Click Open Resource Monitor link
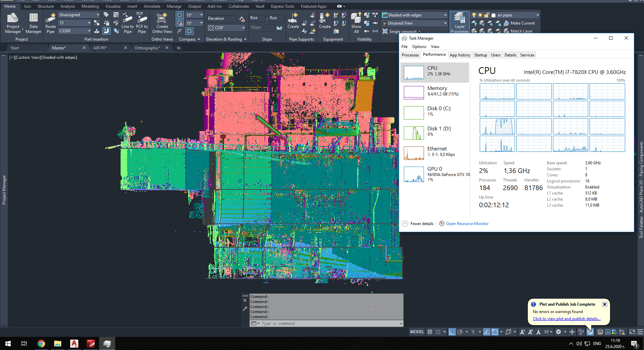 click(467, 224)
